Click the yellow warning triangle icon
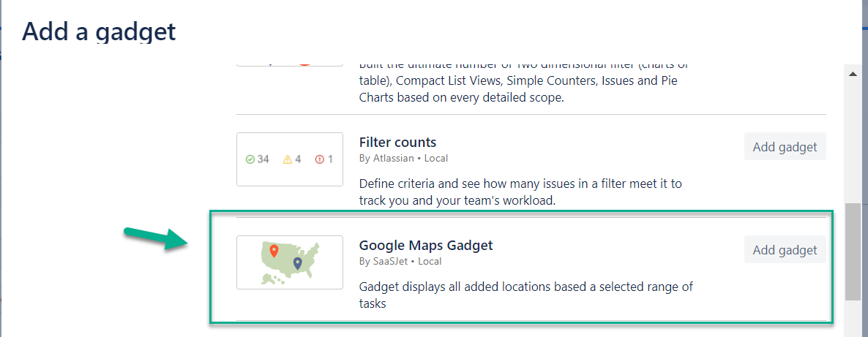 288,159
